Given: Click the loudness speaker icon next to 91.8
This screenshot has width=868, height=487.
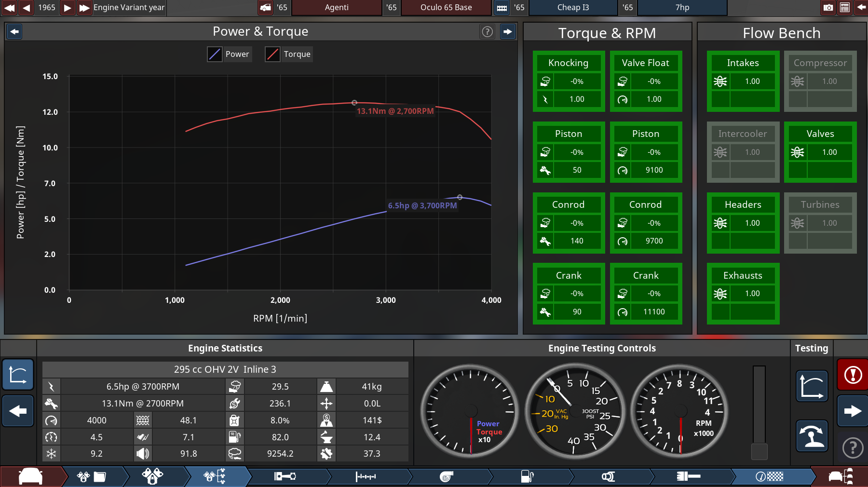Looking at the screenshot, I should coord(143,453).
